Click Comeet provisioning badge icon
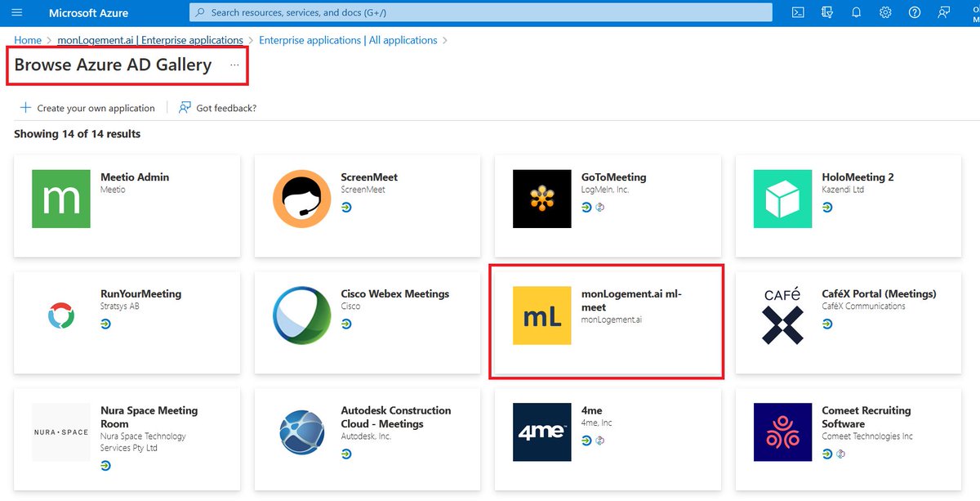 pos(839,454)
